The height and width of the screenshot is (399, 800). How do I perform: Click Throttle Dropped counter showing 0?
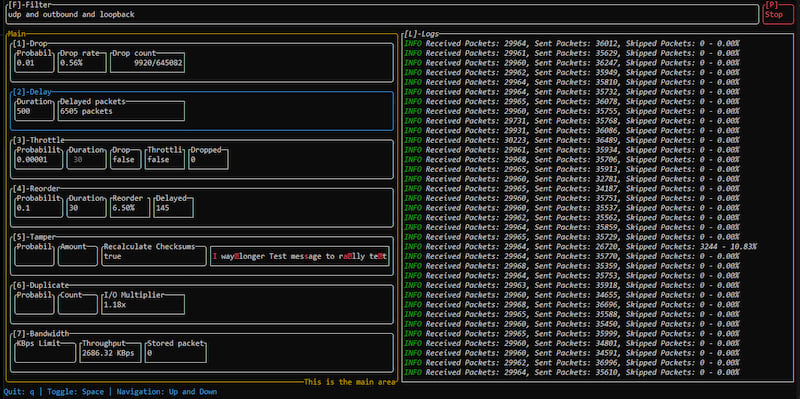point(208,159)
